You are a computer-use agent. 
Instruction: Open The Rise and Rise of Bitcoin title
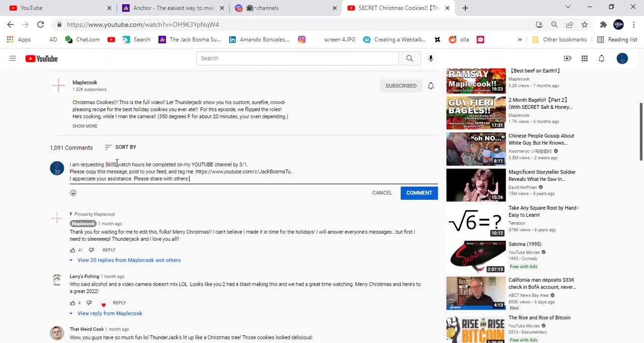click(539, 318)
